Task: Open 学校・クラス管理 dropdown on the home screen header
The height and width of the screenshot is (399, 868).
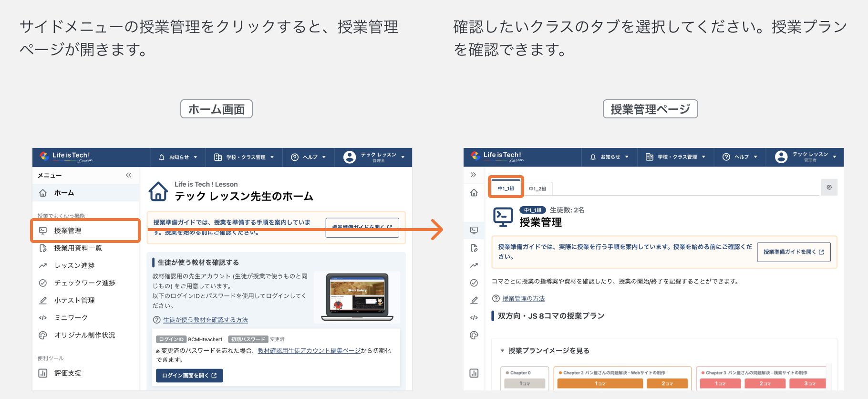Action: pyautogui.click(x=244, y=157)
